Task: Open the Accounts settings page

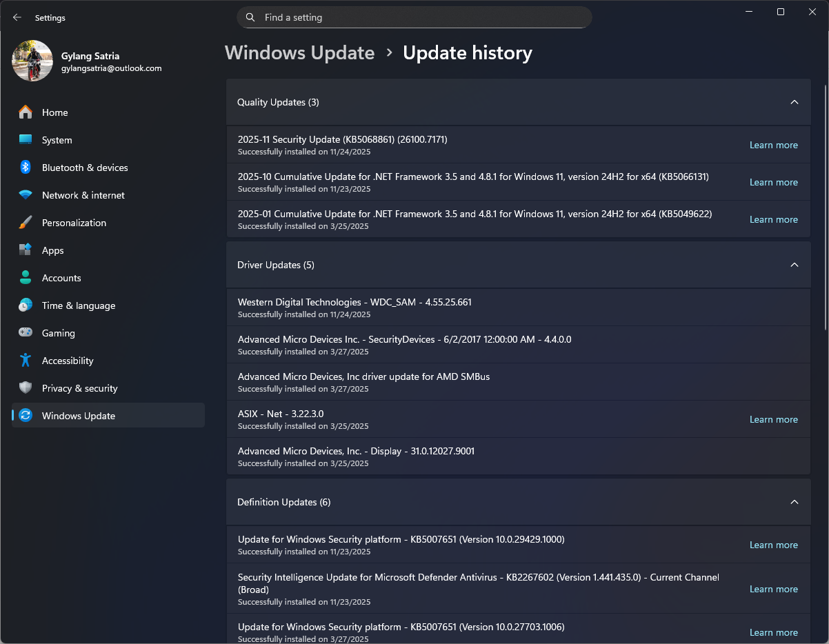Action: 61,278
